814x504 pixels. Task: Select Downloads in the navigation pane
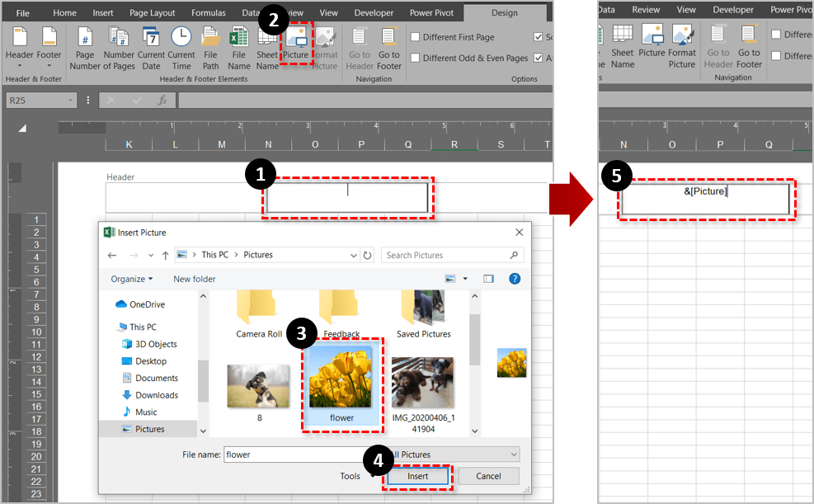tap(157, 395)
